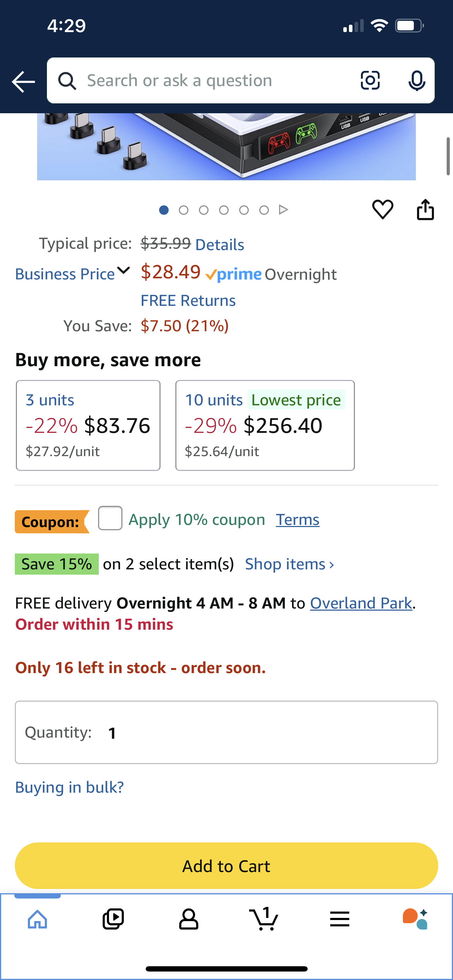The width and height of the screenshot is (453, 980).
Task: Open the cart icon in bottom bar
Action: 264,919
